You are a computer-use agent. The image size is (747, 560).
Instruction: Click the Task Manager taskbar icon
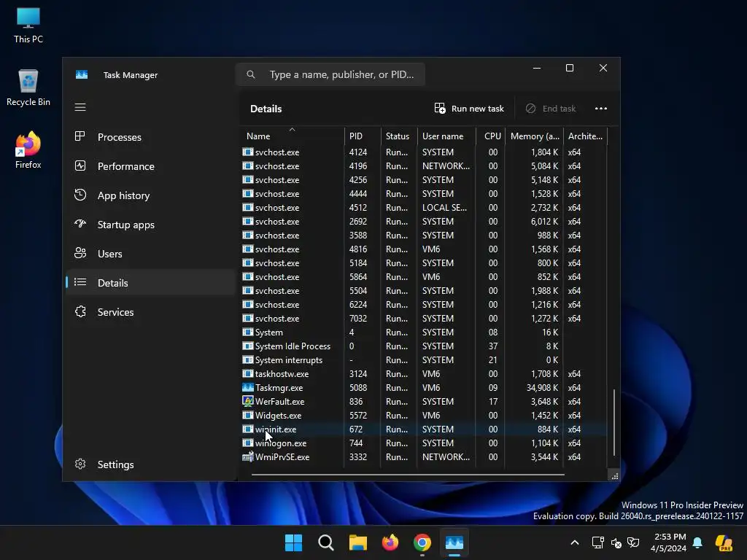[454, 542]
